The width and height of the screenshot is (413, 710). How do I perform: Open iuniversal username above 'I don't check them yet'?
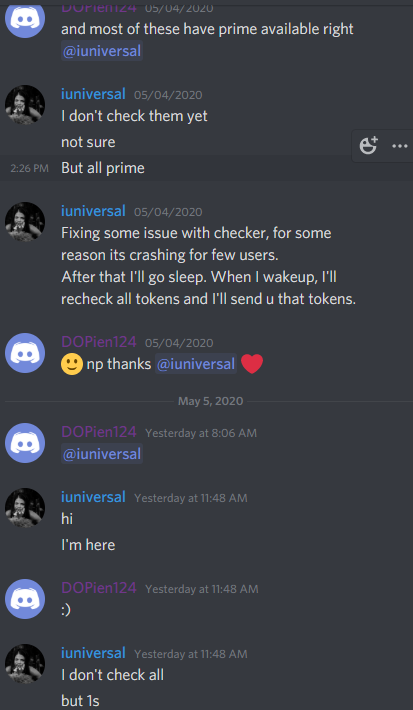[x=93, y=94]
